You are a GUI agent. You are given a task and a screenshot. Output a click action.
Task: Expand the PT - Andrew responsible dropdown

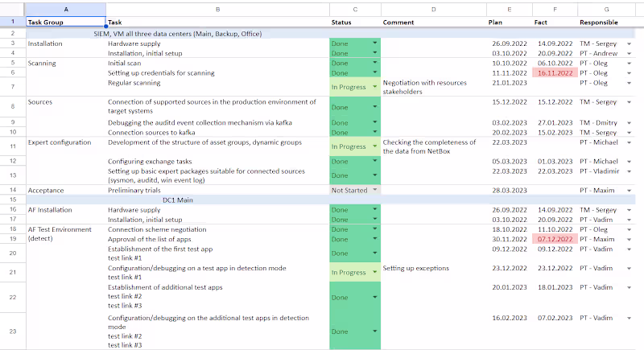pyautogui.click(x=630, y=52)
